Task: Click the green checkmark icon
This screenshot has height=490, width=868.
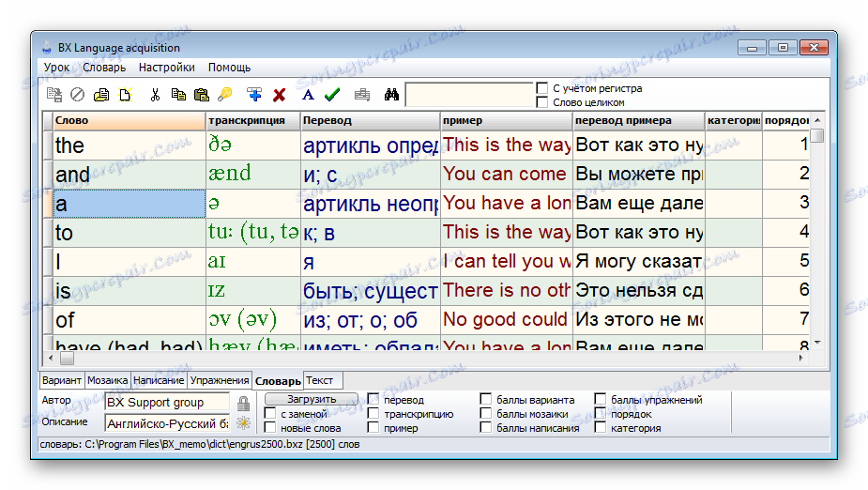Action: pos(331,95)
